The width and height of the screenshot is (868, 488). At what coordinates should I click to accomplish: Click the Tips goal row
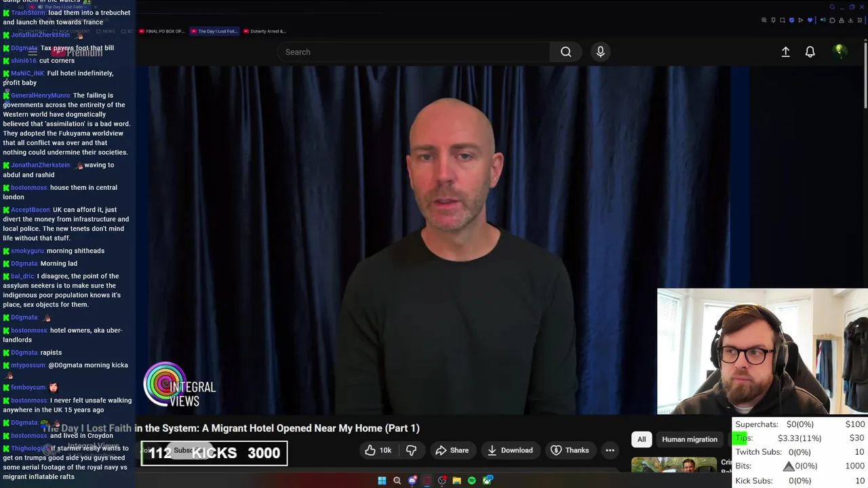pyautogui.click(x=800, y=438)
